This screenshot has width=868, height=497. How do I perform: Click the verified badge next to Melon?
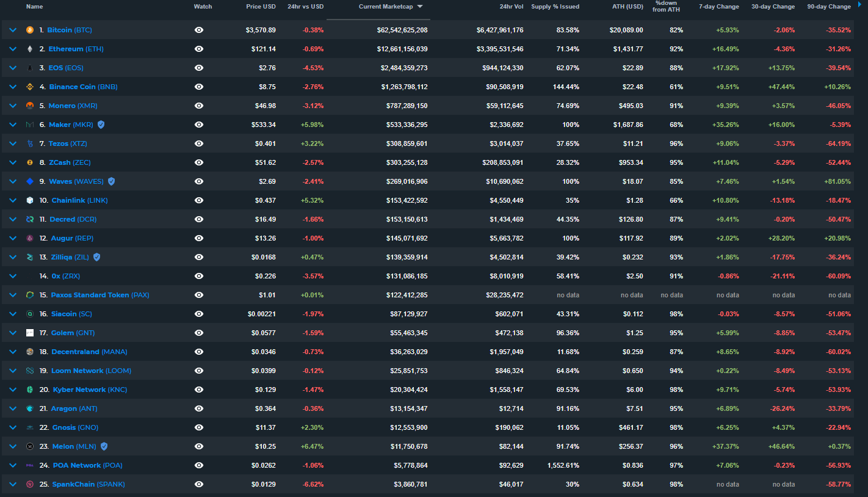click(x=104, y=446)
